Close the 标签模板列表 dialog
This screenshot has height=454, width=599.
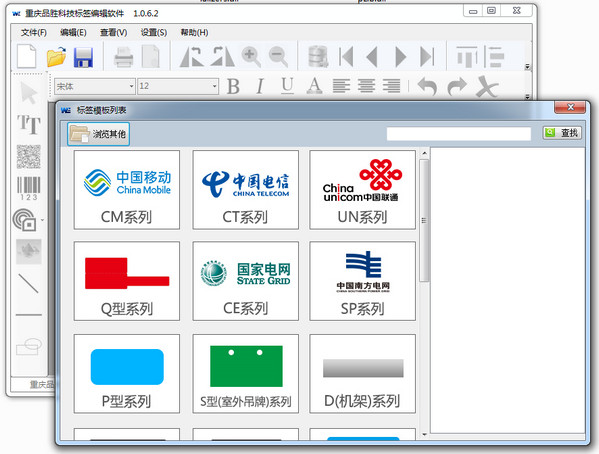pyautogui.click(x=570, y=107)
